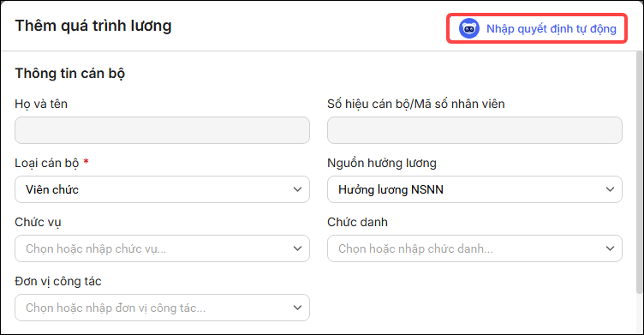Click 'Nhập quyết định tự động' link
The width and height of the screenshot is (644, 335).
coord(552,29)
